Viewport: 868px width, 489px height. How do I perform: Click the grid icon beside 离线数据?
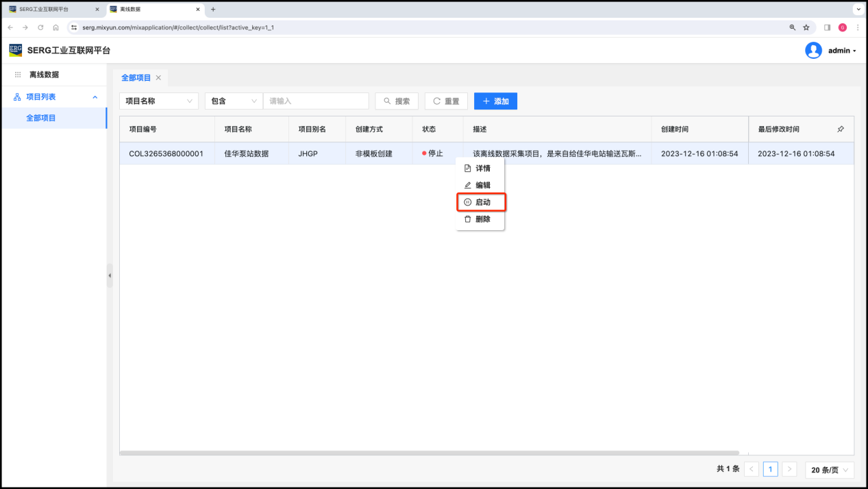coord(18,75)
